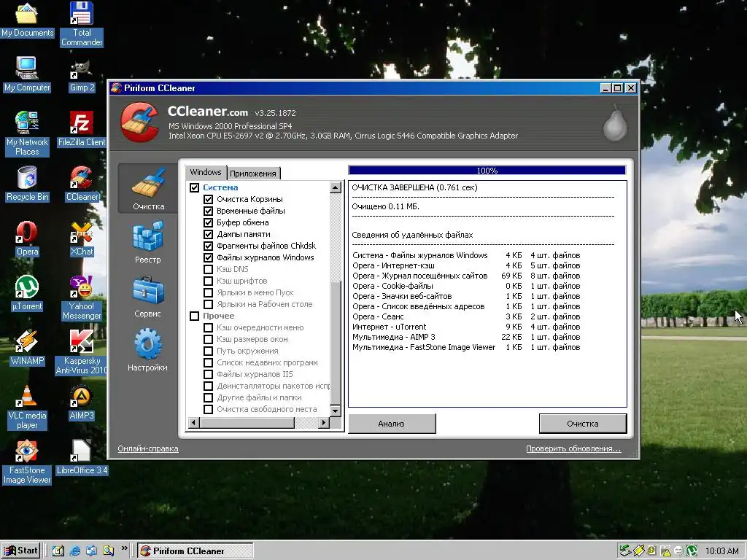
Task: Enable the Кэш шрифтов checkbox
Action: [x=208, y=281]
